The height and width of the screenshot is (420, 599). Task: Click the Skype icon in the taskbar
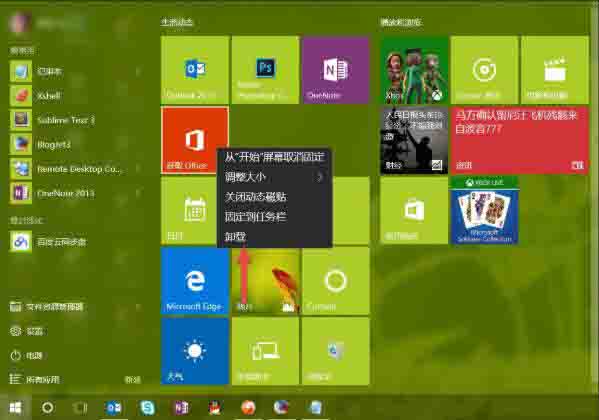coord(147,408)
